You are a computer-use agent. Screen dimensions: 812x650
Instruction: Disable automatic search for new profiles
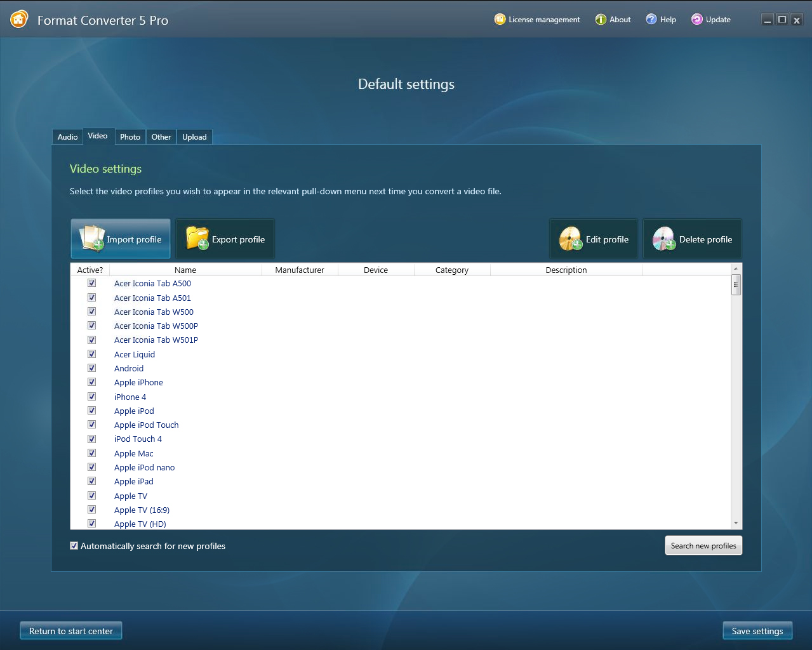click(74, 546)
